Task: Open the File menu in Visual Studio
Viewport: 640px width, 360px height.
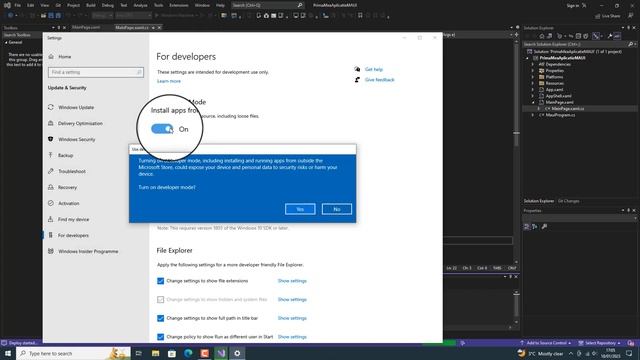Action: (x=18, y=5)
